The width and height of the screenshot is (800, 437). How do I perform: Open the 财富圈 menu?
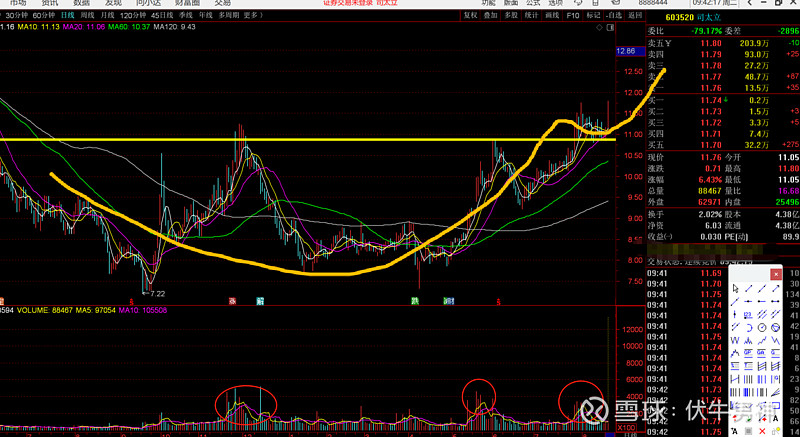[187, 3]
